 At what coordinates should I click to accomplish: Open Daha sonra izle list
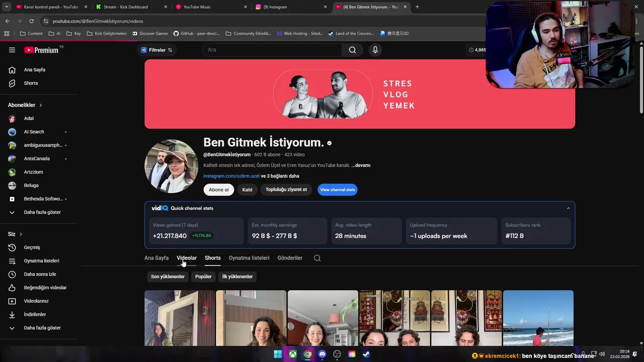[x=40, y=274]
